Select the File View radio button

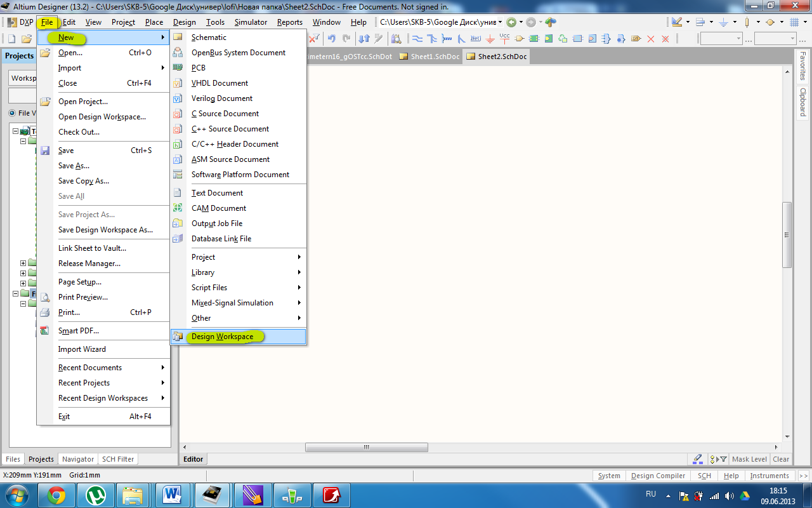(12, 113)
